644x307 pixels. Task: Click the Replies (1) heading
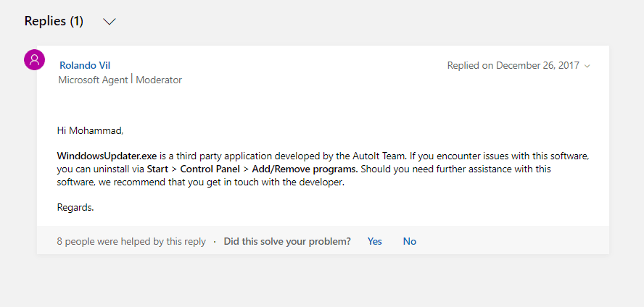pos(54,21)
